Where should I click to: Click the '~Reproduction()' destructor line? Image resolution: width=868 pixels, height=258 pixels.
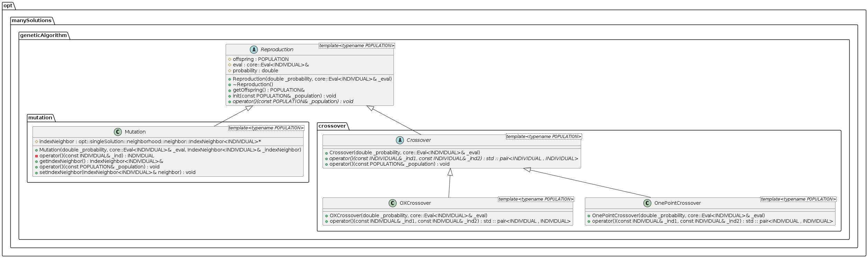[253, 84]
